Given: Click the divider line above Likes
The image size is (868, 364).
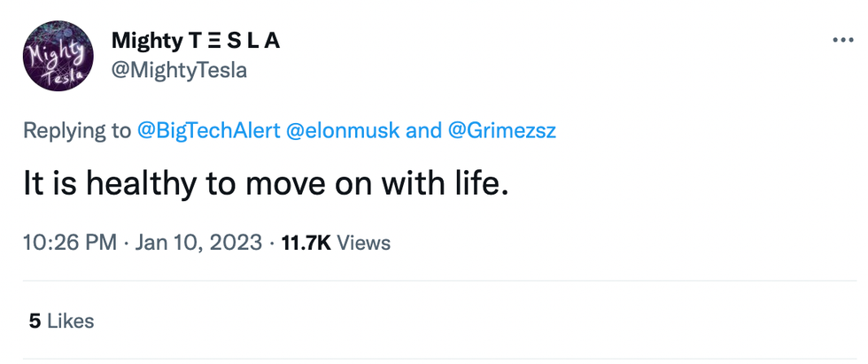Looking at the screenshot, I should pos(434,282).
